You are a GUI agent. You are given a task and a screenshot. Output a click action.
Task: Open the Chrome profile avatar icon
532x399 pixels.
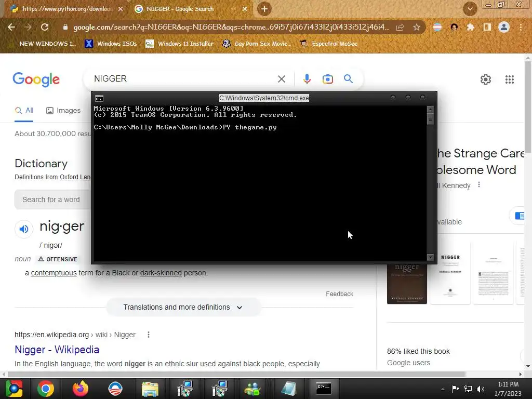[504, 27]
